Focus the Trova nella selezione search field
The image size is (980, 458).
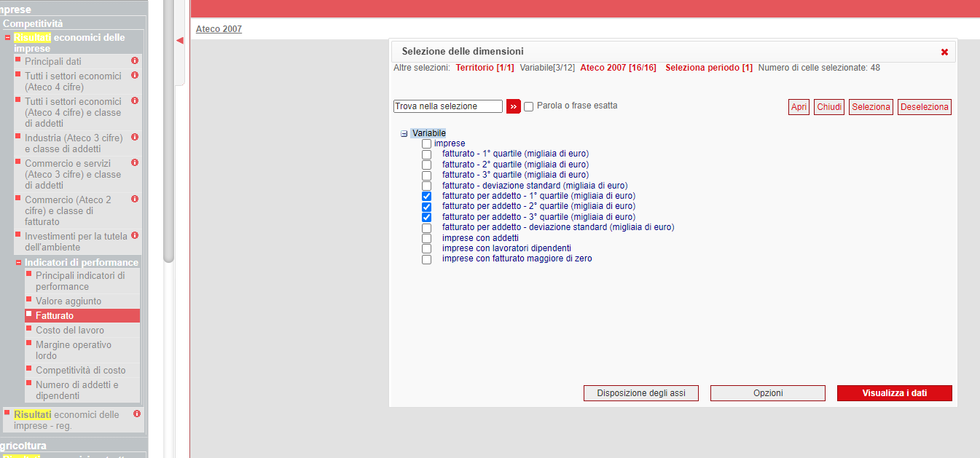click(x=447, y=106)
